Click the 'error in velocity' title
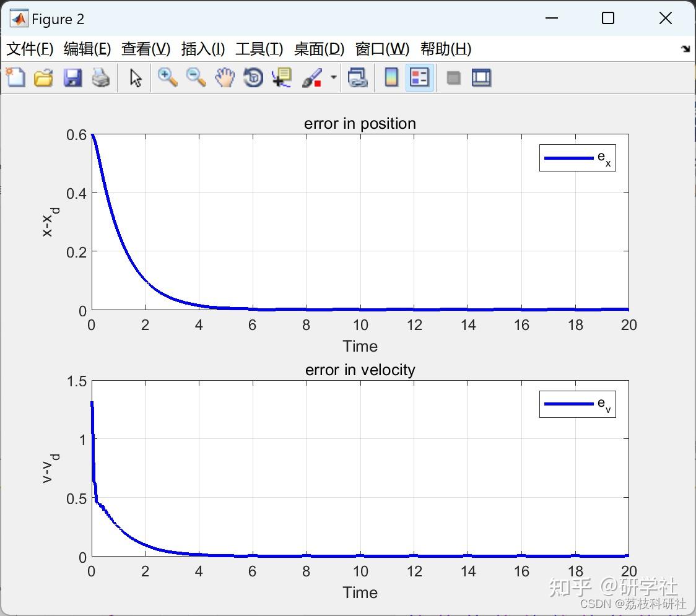This screenshot has height=616, width=696. pyautogui.click(x=360, y=370)
